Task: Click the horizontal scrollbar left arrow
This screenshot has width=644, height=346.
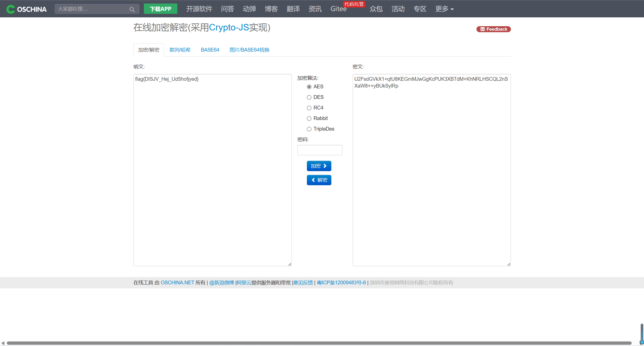Action: click(3, 343)
